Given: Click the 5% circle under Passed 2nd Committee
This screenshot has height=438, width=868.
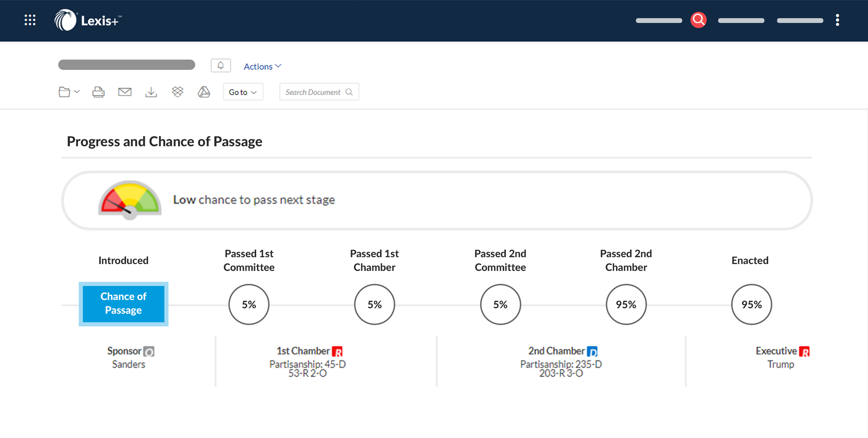Looking at the screenshot, I should (x=500, y=304).
